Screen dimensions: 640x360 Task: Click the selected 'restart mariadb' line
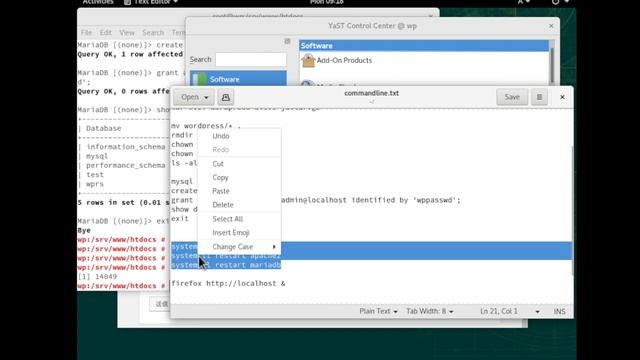pyautogui.click(x=226, y=265)
